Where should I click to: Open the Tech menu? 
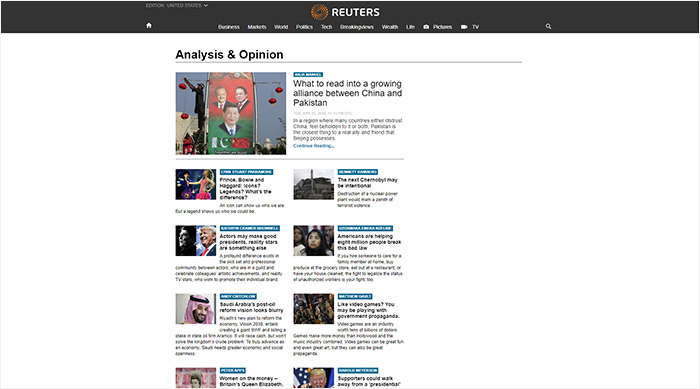point(326,27)
